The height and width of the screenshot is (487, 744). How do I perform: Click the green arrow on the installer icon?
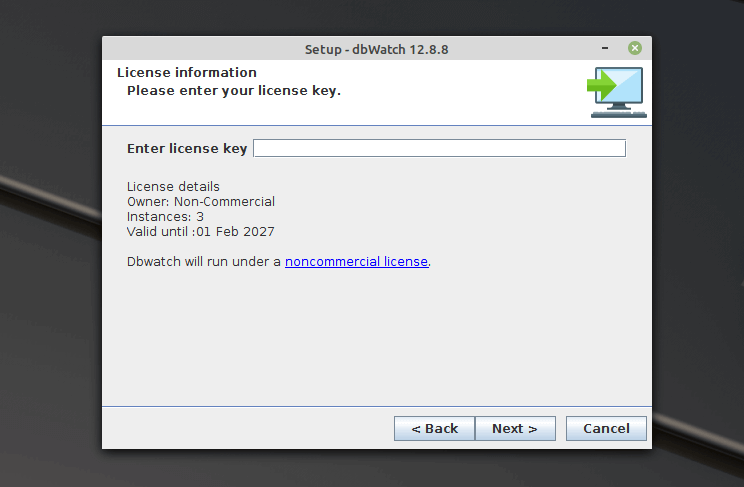pos(600,86)
